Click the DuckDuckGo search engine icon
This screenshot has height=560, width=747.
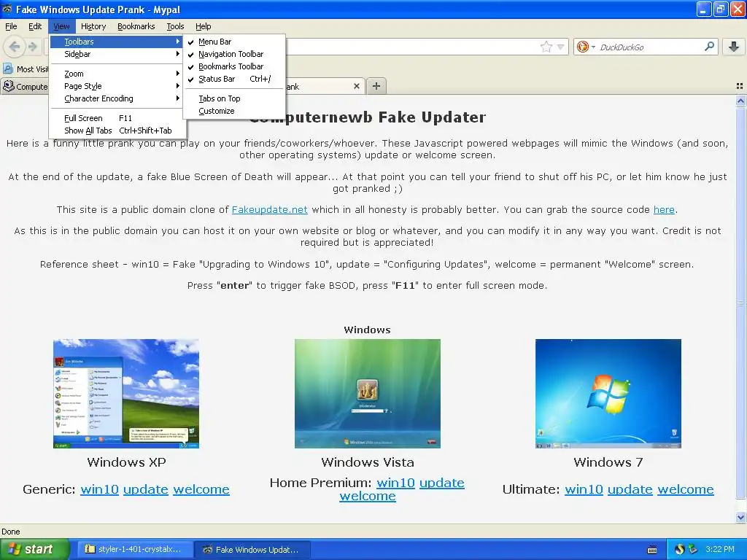coord(582,47)
